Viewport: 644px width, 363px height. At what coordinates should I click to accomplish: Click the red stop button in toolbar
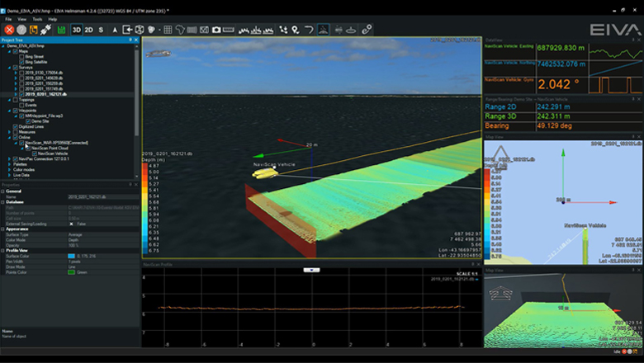9,30
